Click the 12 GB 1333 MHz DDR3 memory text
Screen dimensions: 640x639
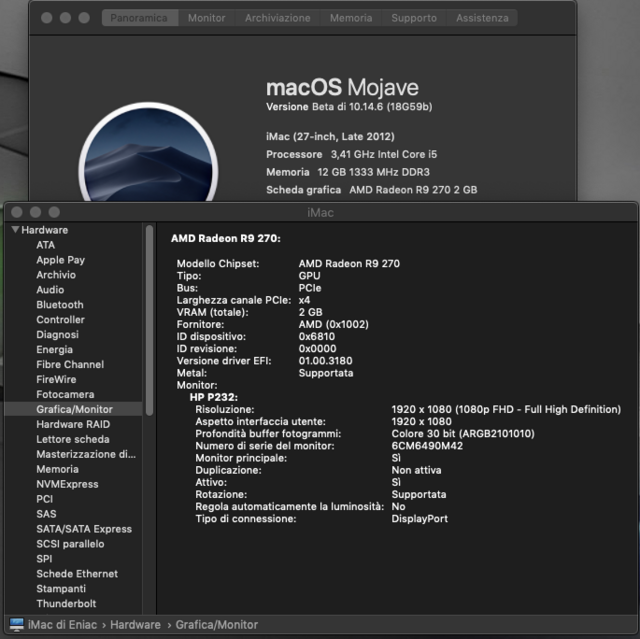[x=373, y=172]
